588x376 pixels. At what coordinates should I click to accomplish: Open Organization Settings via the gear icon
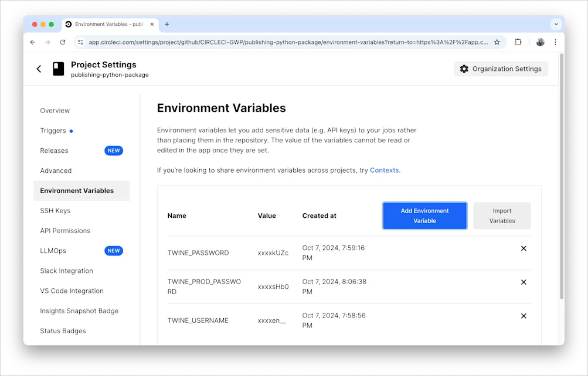coord(464,69)
